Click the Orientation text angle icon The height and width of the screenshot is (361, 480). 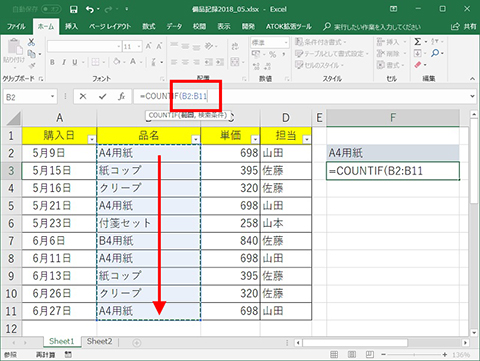[x=209, y=46]
